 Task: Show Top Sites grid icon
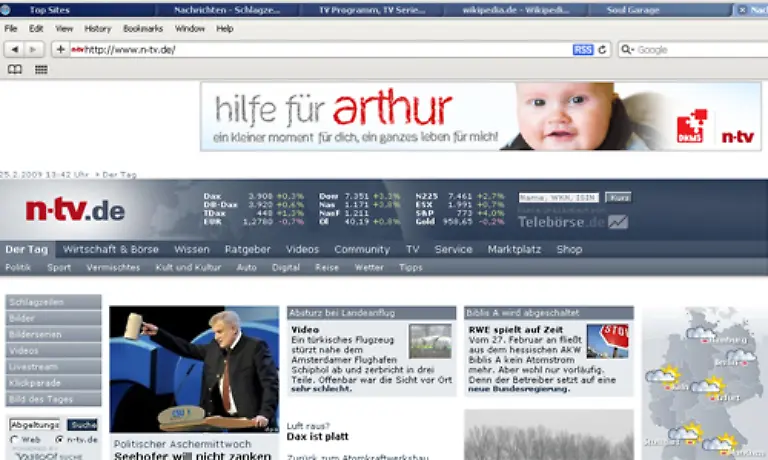pyautogui.click(x=41, y=70)
